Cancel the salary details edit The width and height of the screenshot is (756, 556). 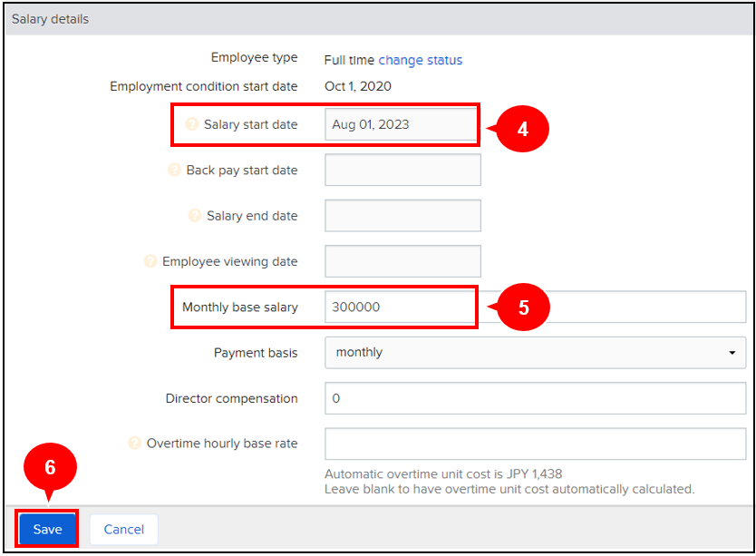coord(123,530)
